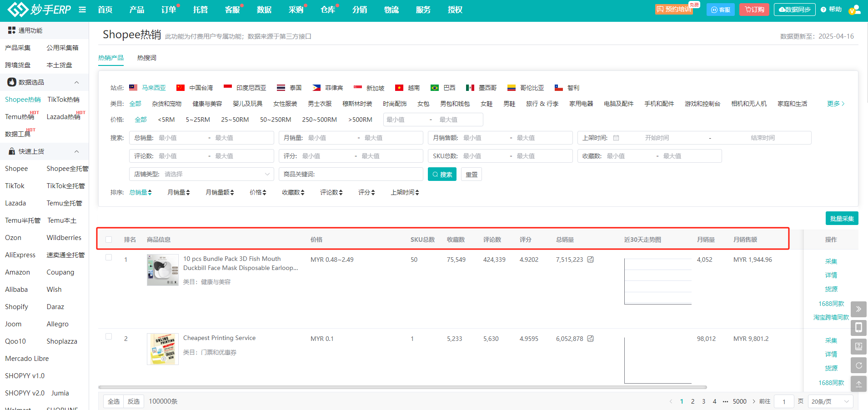Open the 仓库 top menu
The image size is (868, 410).
pos(328,10)
